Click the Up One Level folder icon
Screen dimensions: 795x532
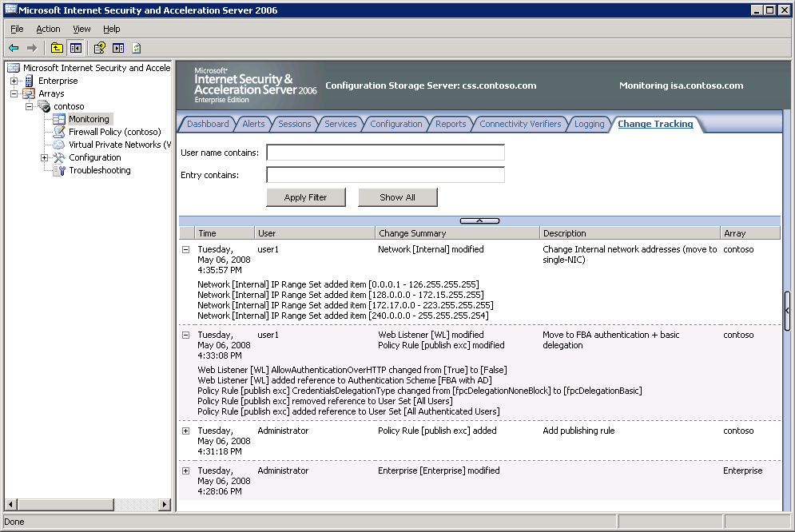coord(58,48)
